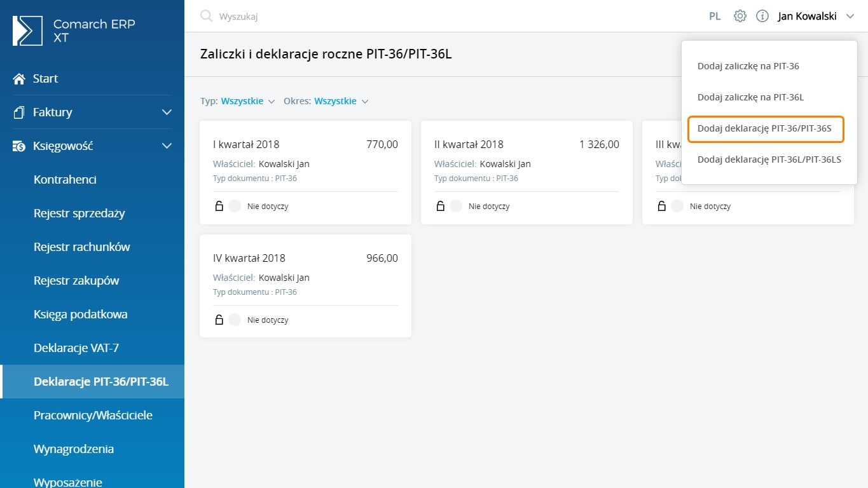Toggle status circle on IV kwartał 2018 card

point(235,320)
